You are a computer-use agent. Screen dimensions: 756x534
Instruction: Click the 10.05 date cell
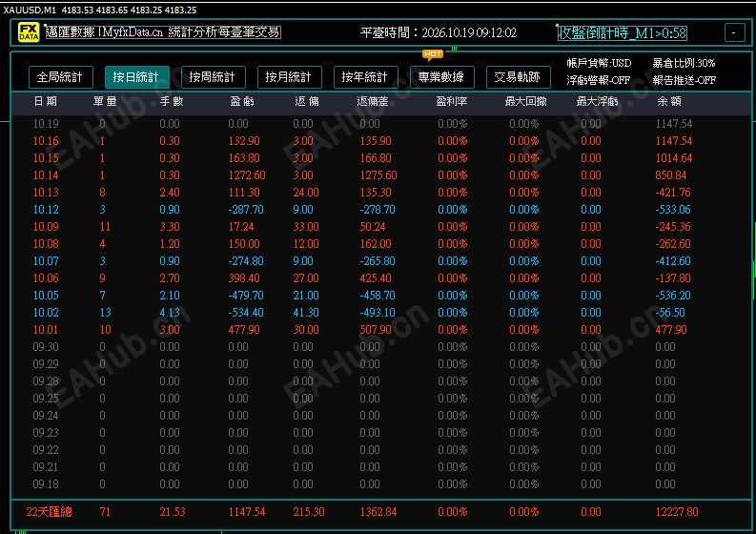click(x=46, y=296)
